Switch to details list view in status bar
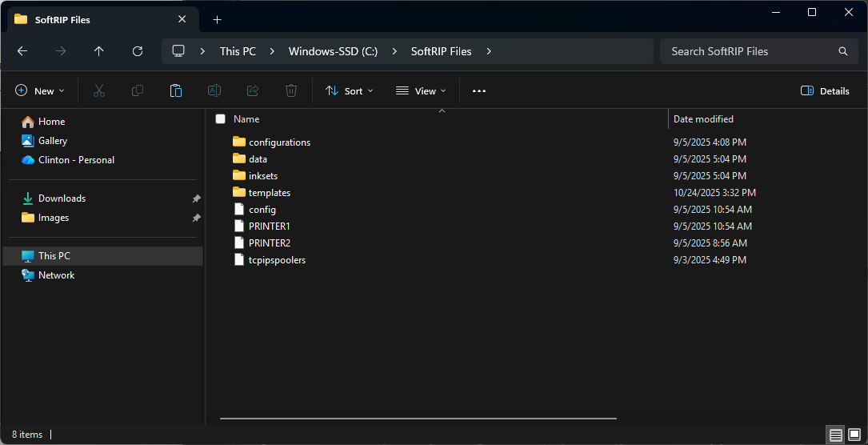The width and height of the screenshot is (868, 445). (x=835, y=435)
